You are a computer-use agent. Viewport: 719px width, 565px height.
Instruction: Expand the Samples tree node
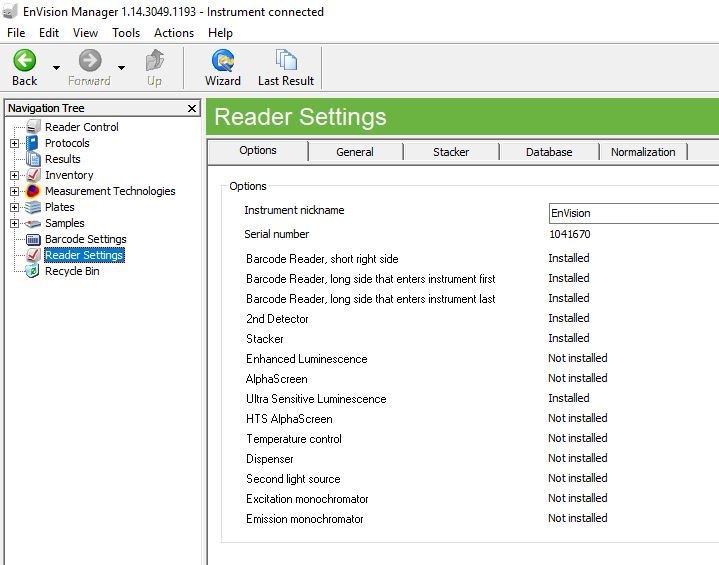[x=14, y=223]
